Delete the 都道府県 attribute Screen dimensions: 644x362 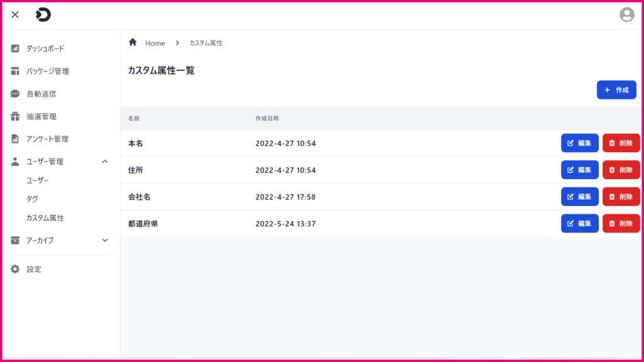[621, 223]
